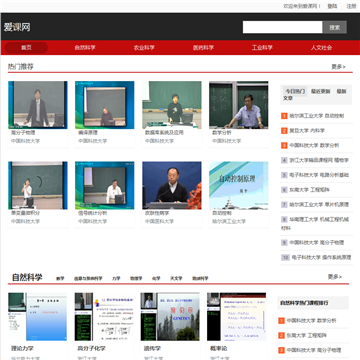Click the 皮肤性病学 course title text

tap(157, 213)
